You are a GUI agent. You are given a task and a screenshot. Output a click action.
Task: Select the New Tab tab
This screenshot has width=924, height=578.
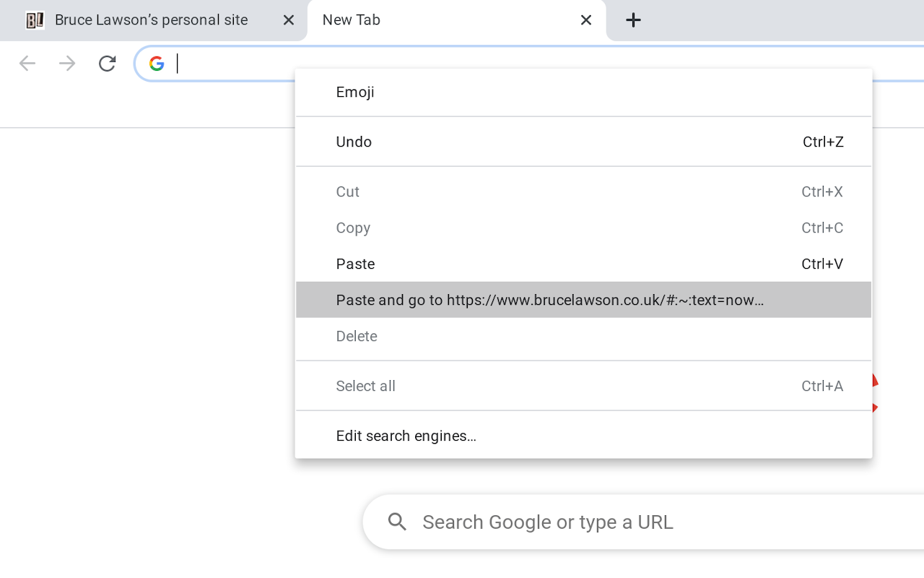coord(456,20)
